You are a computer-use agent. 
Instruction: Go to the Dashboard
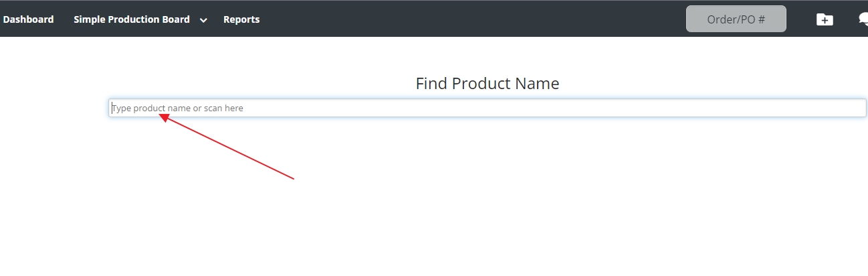pos(28,19)
